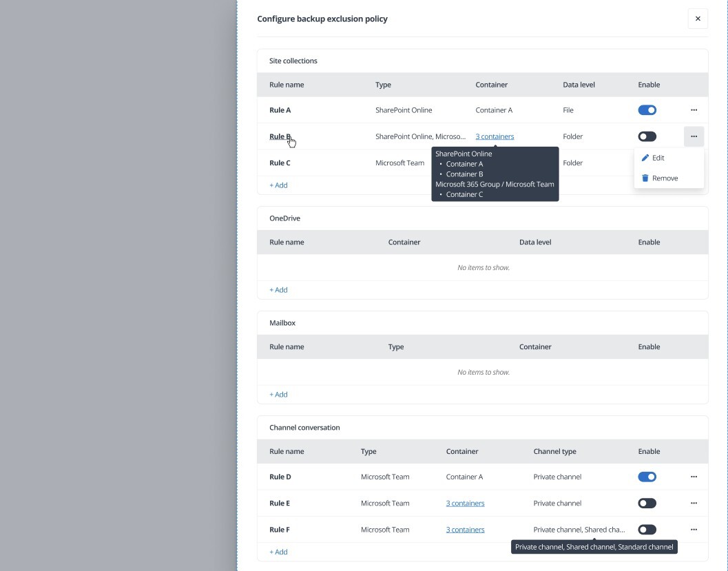
Task: Open more options for Rule E
Action: point(694,503)
